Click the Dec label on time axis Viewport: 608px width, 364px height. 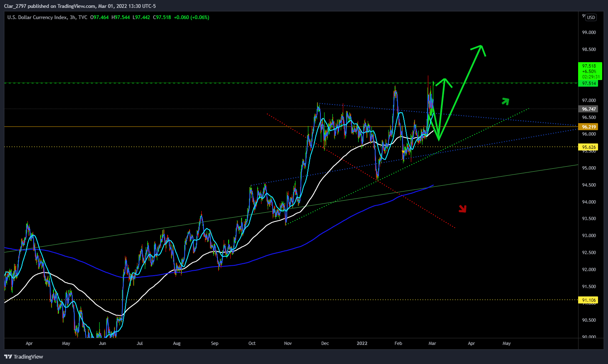click(x=325, y=343)
